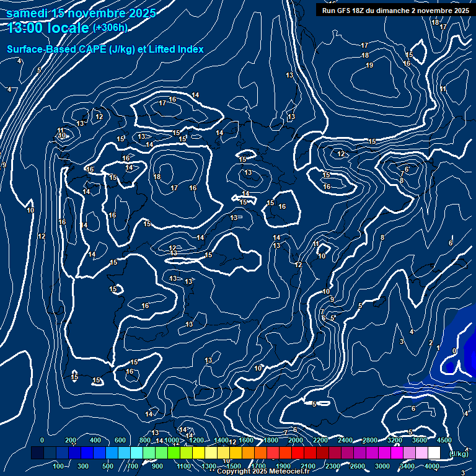Click the '100' legend value
This screenshot has width=476, height=476.
[x=58, y=466]
